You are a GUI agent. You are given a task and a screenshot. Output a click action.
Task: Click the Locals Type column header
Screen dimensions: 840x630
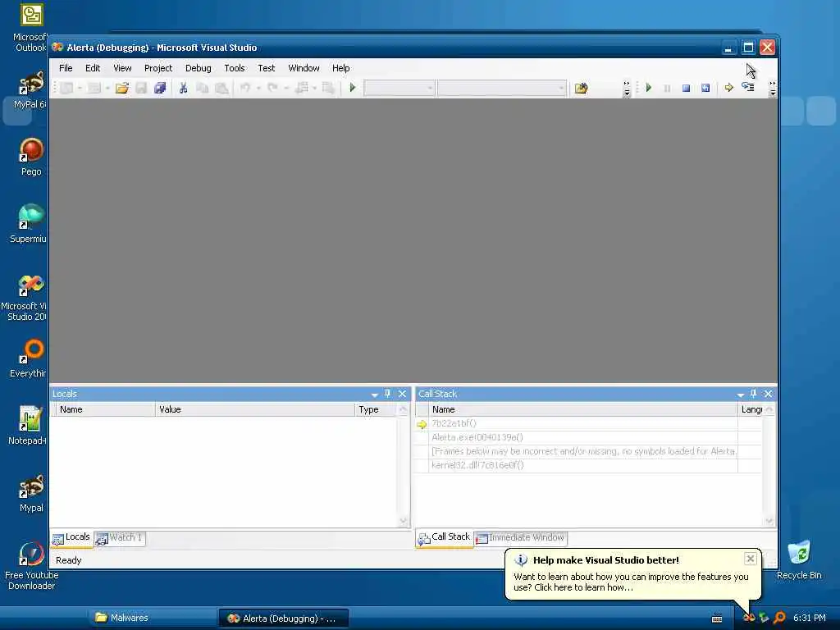pos(377,409)
